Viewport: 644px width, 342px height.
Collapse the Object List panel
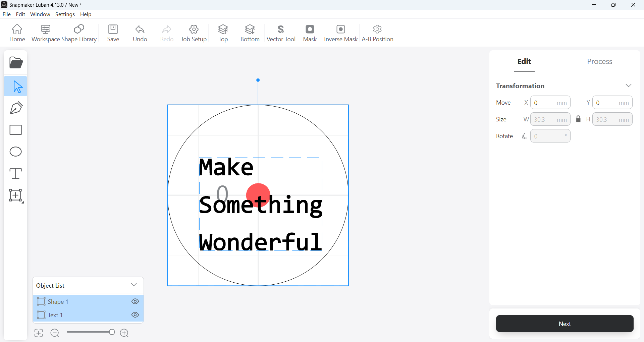(134, 285)
